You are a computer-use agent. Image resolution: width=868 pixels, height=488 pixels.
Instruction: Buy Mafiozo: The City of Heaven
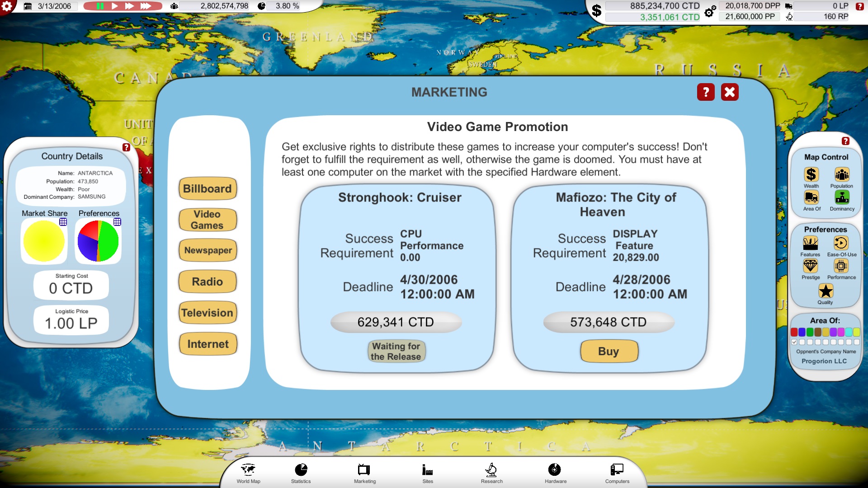[x=609, y=351]
